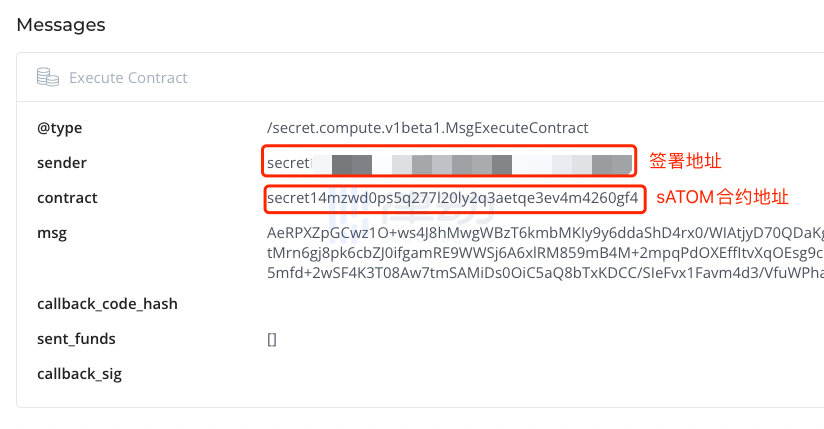This screenshot has height=429, width=824.
Task: Click the Execute Contract coins icon
Action: pos(47,77)
